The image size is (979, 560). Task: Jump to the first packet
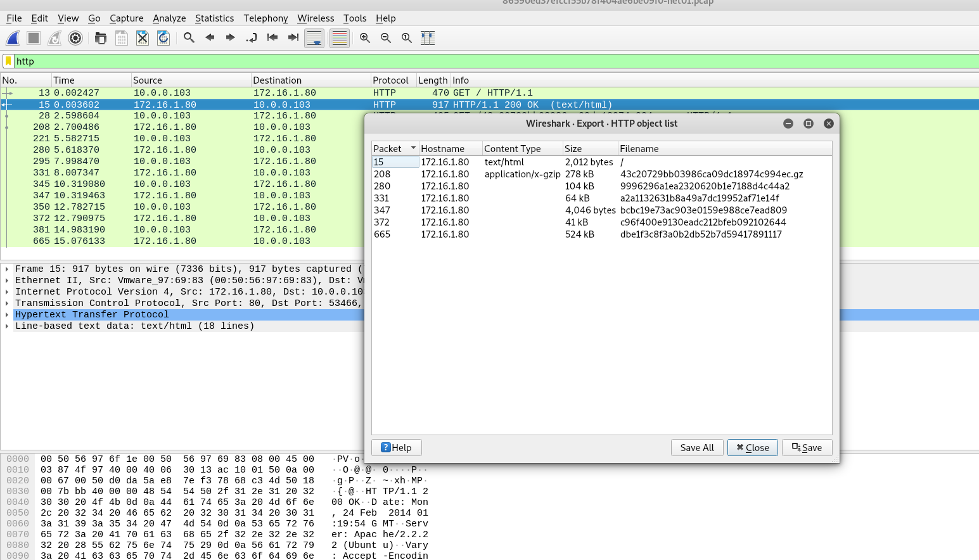click(272, 38)
